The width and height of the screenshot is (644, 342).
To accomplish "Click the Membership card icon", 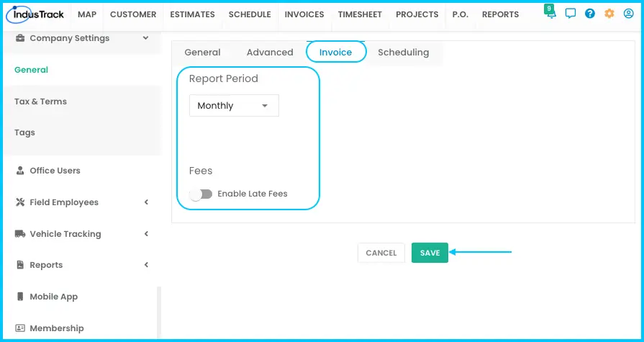I will click(19, 328).
